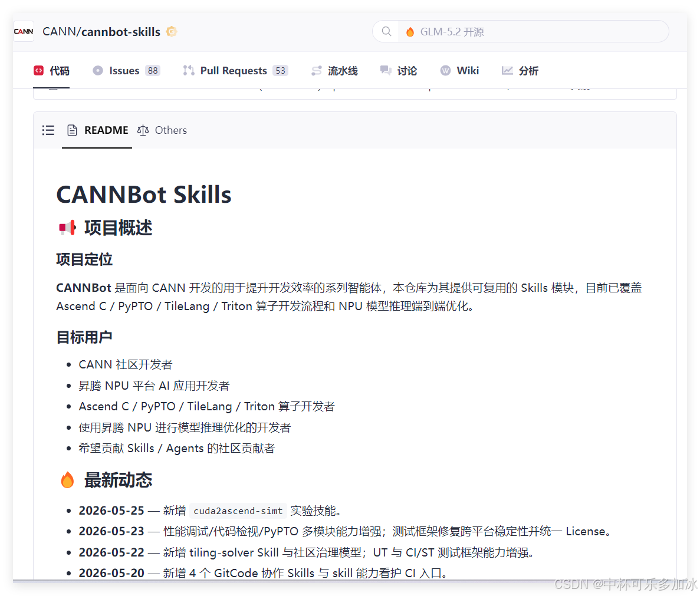This screenshot has height=596, width=700.
Task: Click the Pull Requests branch icon
Action: click(189, 71)
